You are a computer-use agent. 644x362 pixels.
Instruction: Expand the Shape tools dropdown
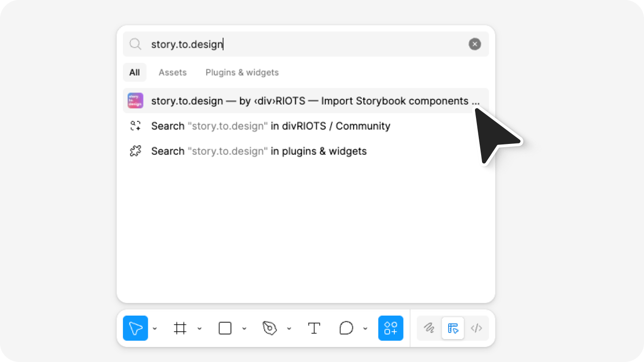245,329
